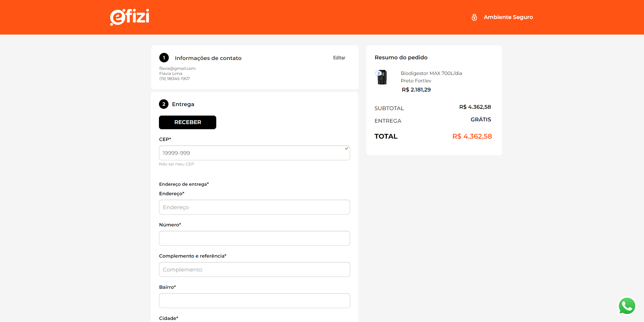Focus the Número input field
The height and width of the screenshot is (322, 644).
click(255, 238)
